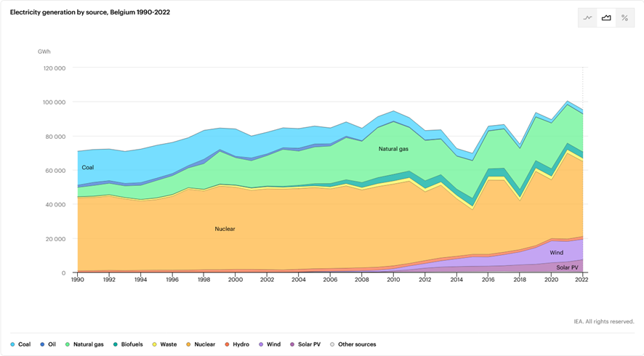Toggle Other sources legend entry

tap(353, 344)
